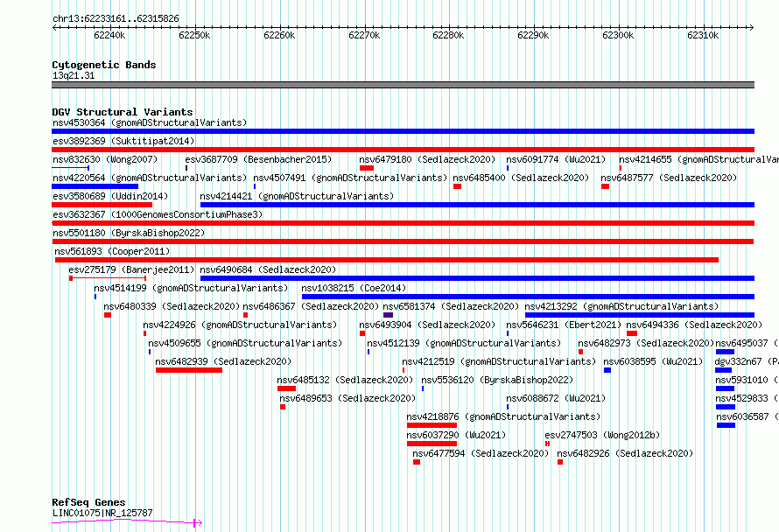Click the 62270k ruler tick label
The width and height of the screenshot is (779, 532).
[x=364, y=35]
